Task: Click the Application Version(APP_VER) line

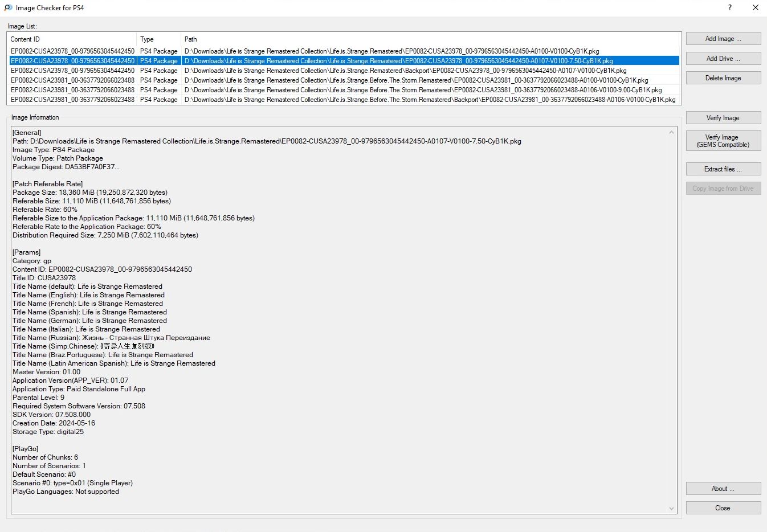Action: pyautogui.click(x=71, y=380)
